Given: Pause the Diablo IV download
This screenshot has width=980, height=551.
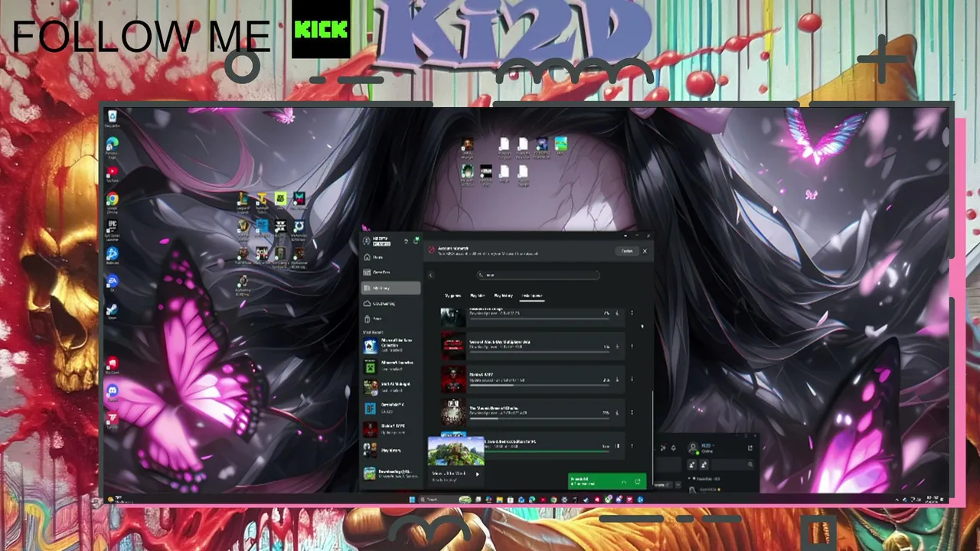Looking at the screenshot, I should [x=616, y=380].
